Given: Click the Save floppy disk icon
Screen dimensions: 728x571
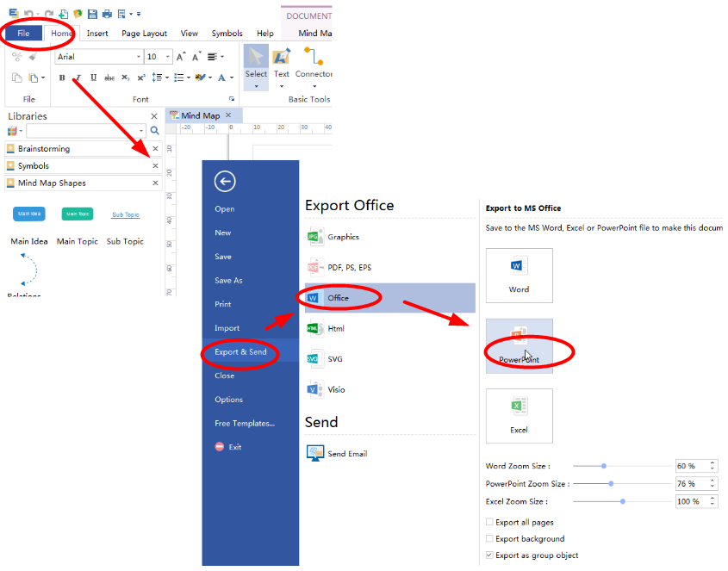Looking at the screenshot, I should tap(92, 14).
